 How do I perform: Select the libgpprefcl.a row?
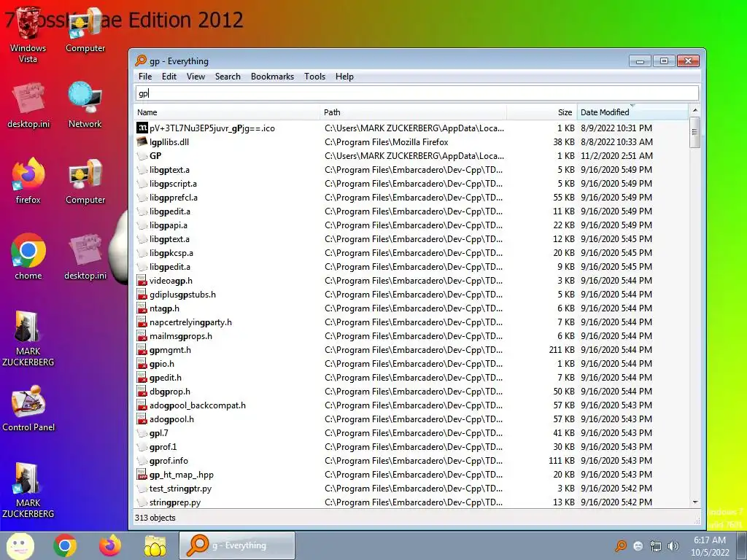pyautogui.click(x=411, y=197)
